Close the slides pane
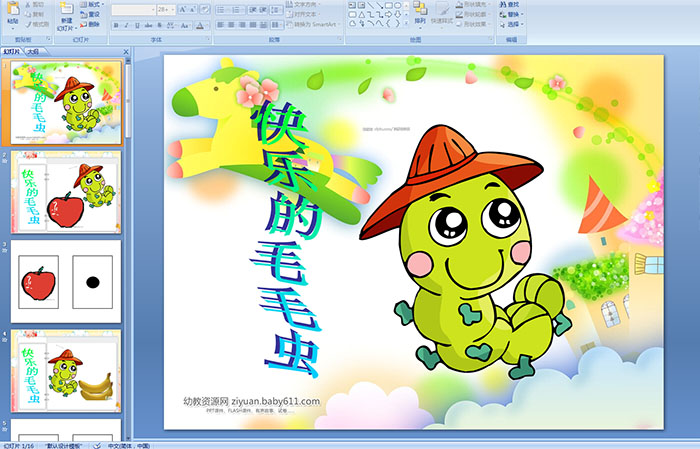 point(126,52)
